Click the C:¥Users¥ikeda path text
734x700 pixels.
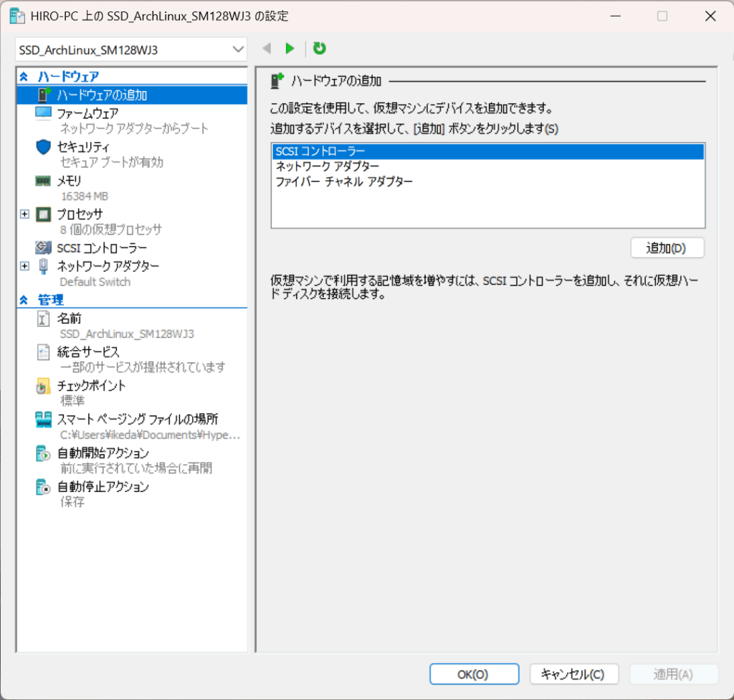pyautogui.click(x=150, y=435)
